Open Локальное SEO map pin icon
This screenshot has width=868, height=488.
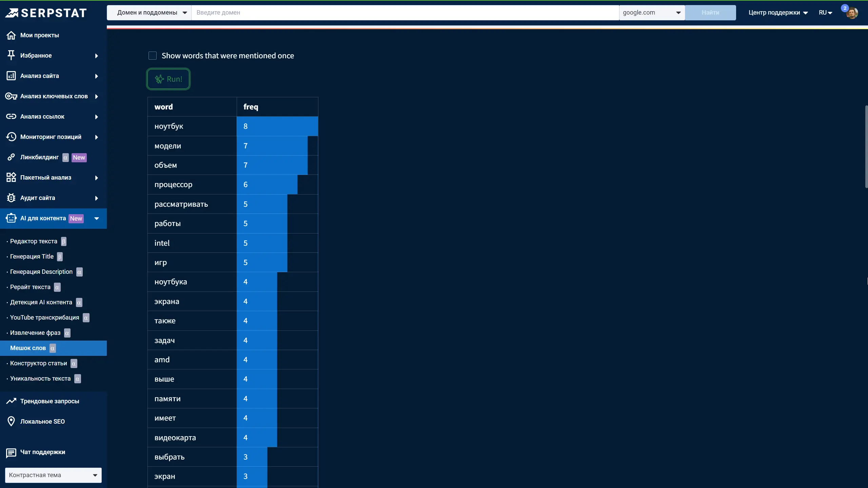tap(11, 421)
